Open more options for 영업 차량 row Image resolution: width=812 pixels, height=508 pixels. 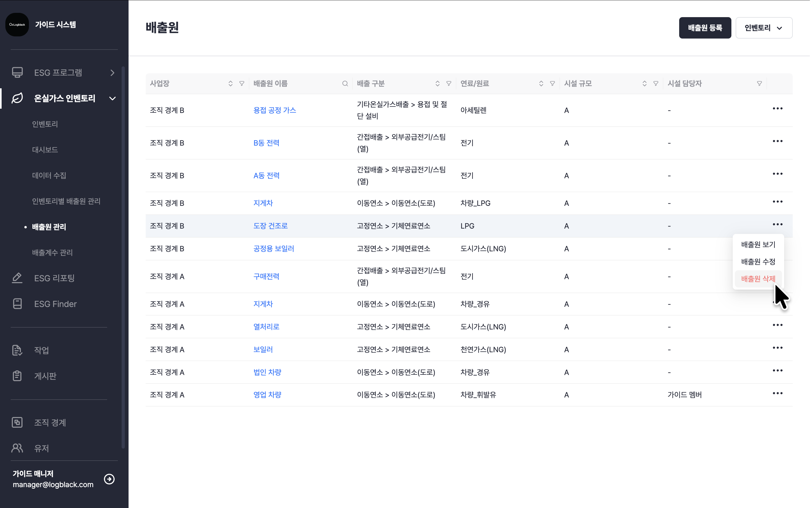(777, 393)
